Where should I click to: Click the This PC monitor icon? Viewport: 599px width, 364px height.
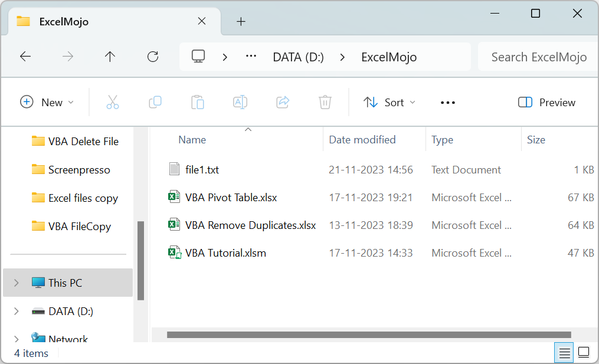click(x=38, y=283)
